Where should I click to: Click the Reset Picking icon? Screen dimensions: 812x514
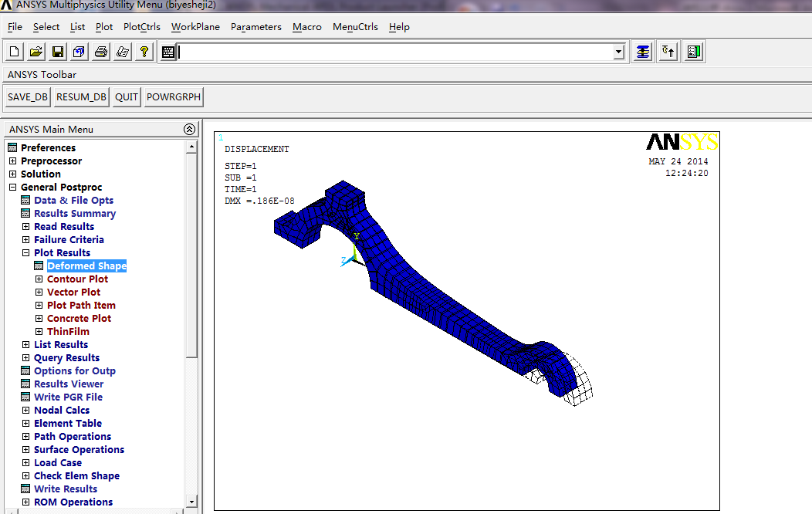[668, 52]
